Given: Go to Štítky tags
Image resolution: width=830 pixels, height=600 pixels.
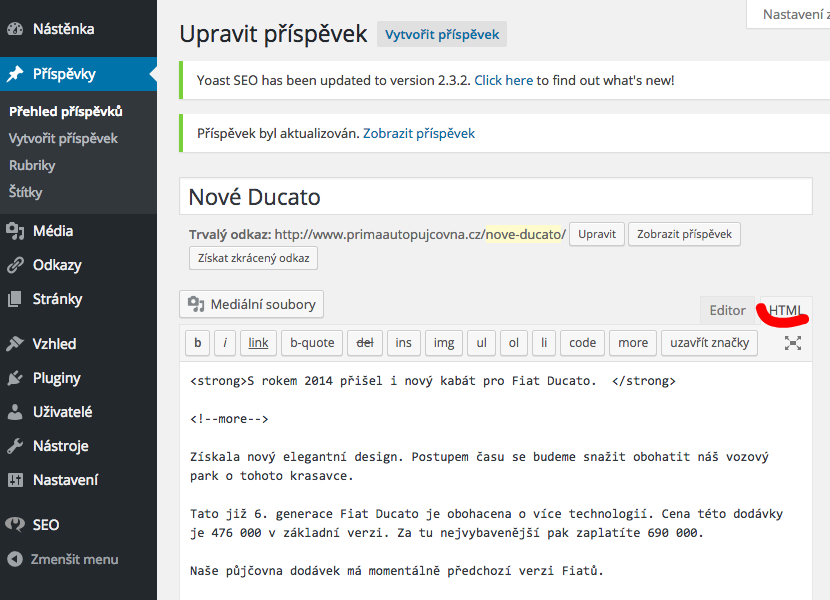Looking at the screenshot, I should [25, 192].
